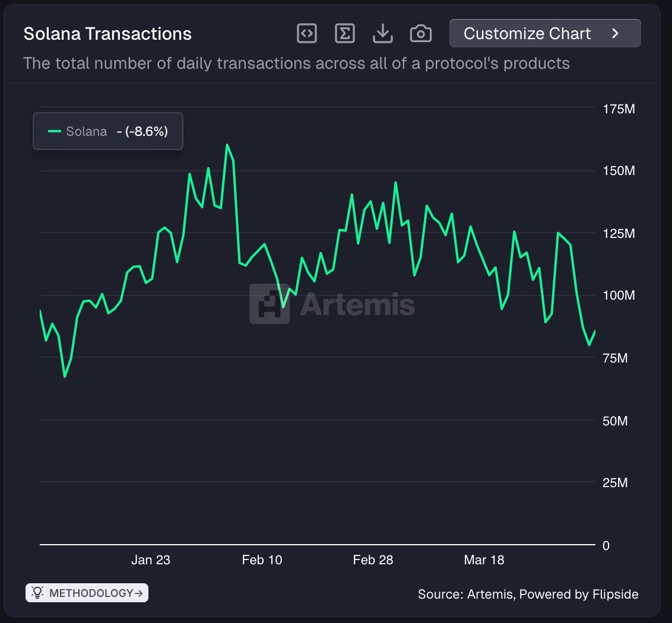Select the Feb 28 date axis label

click(373, 560)
